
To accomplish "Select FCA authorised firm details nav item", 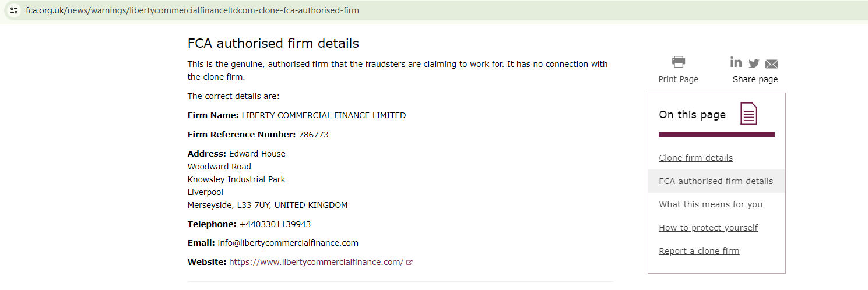I will pyautogui.click(x=716, y=181).
